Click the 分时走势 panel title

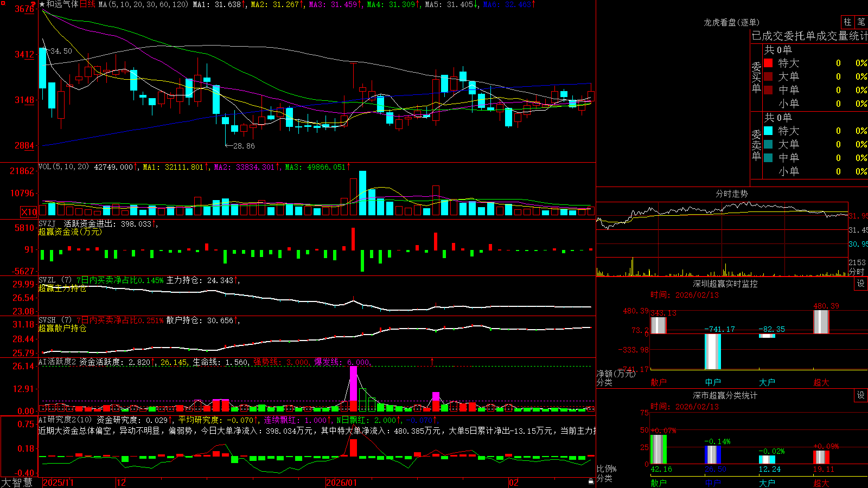tap(732, 194)
